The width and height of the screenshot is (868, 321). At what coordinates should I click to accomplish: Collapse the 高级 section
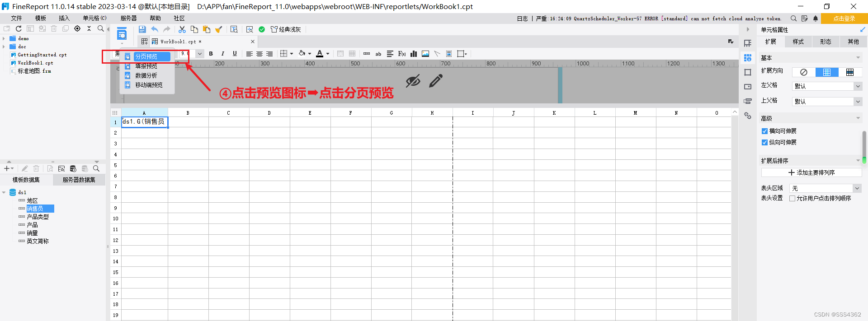pyautogui.click(x=858, y=118)
